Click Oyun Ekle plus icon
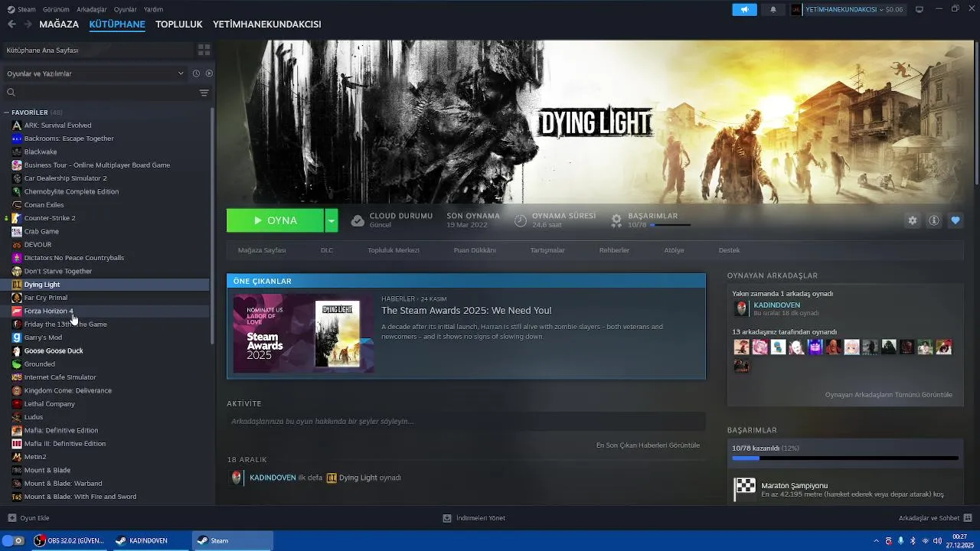980x551 pixels. 11,518
